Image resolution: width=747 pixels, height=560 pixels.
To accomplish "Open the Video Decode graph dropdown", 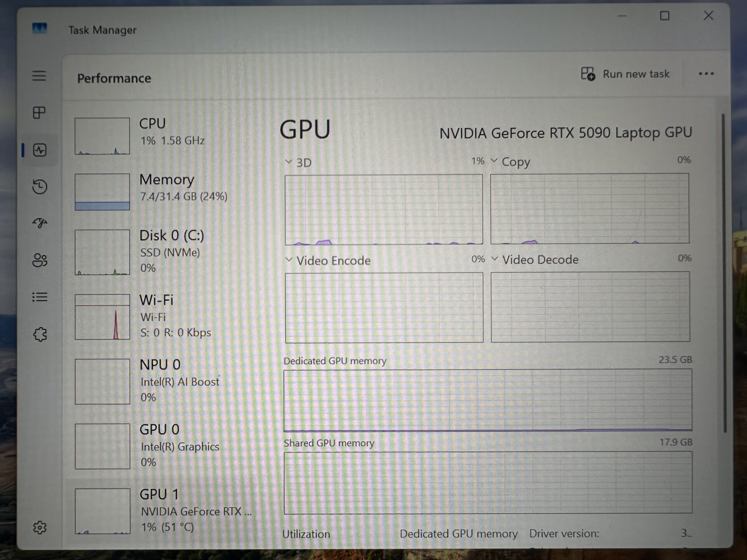I will click(x=494, y=259).
